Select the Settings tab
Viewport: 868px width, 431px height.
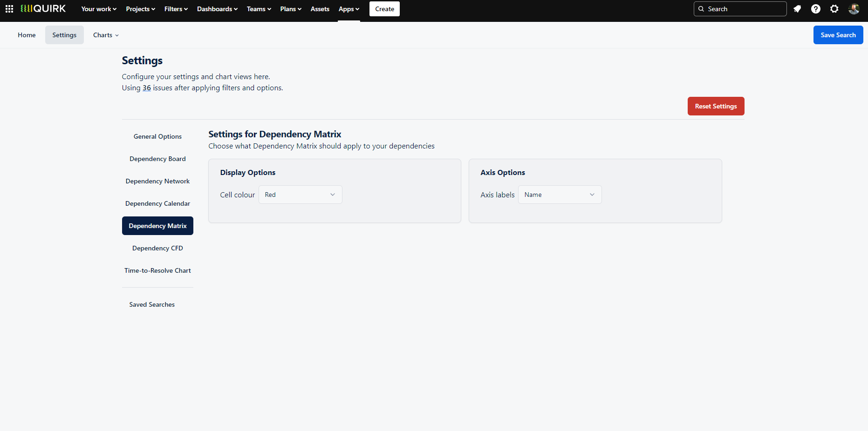click(x=64, y=35)
